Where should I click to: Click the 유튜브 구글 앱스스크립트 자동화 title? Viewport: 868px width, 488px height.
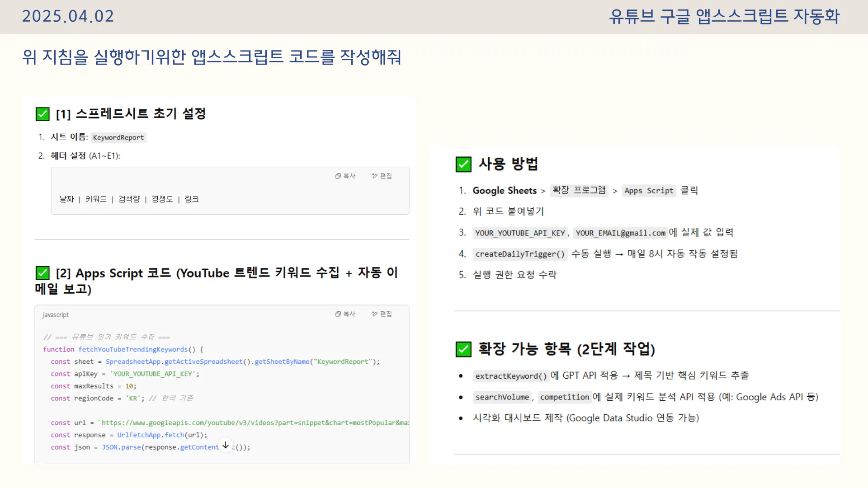tap(724, 16)
